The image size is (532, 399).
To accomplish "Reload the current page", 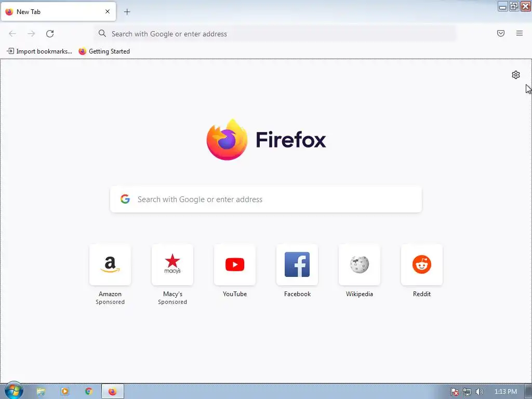I will [x=50, y=34].
